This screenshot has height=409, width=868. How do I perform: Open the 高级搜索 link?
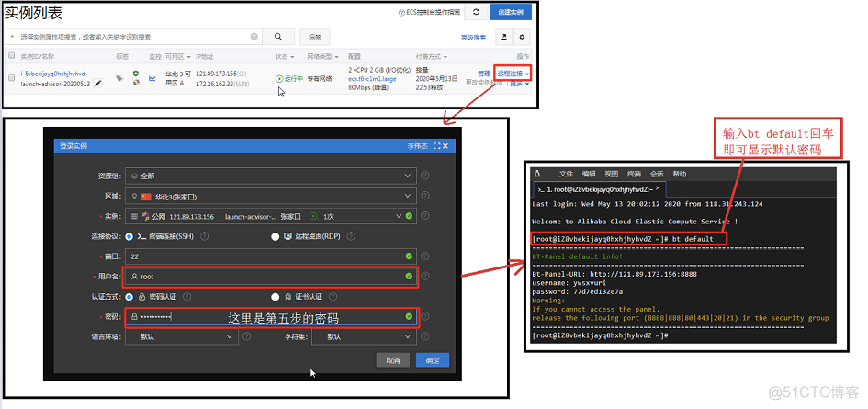click(473, 37)
